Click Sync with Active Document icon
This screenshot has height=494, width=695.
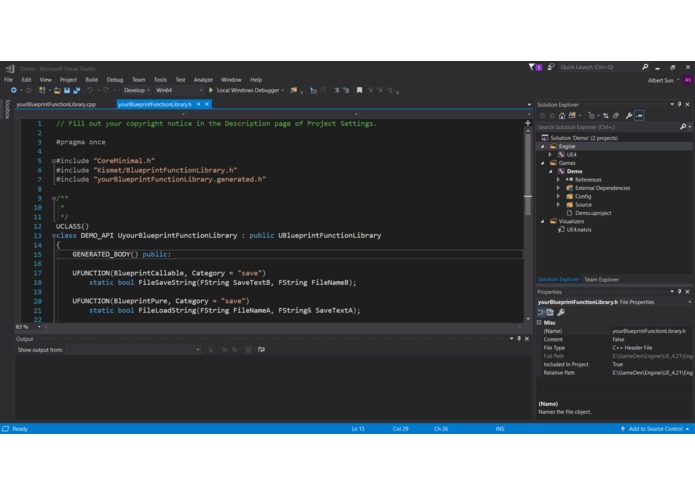click(x=606, y=116)
